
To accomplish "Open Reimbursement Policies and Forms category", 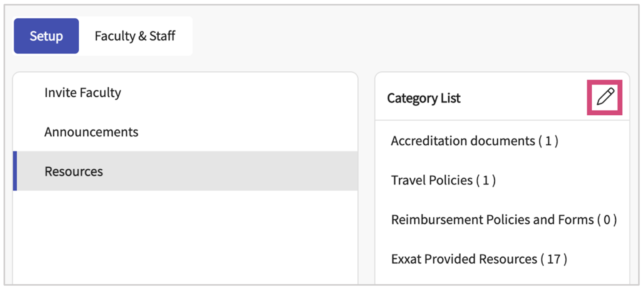I will 503,219.
